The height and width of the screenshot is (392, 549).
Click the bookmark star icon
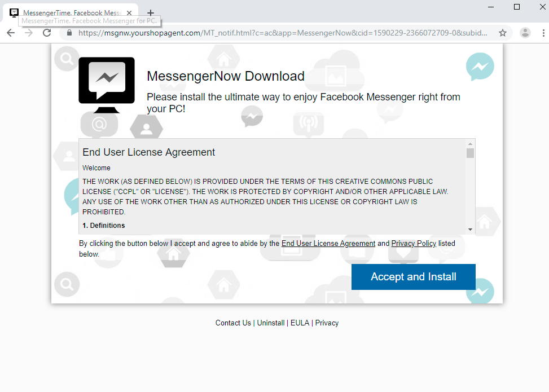502,33
